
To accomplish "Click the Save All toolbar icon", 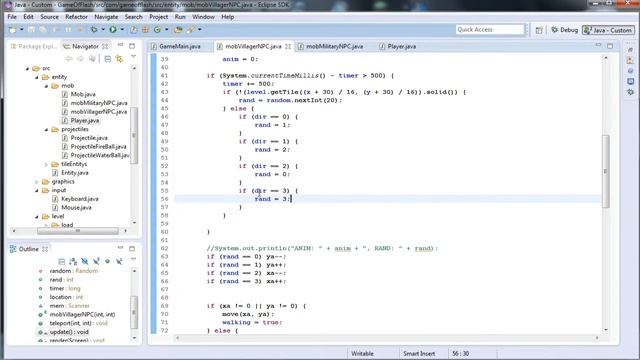I will [x=42, y=30].
